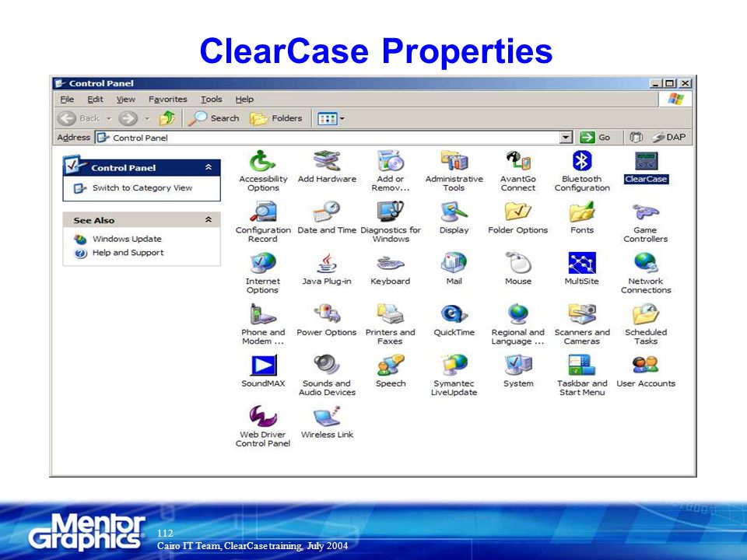The height and width of the screenshot is (560, 747).
Task: Click the Search toolbar button
Action: [213, 118]
